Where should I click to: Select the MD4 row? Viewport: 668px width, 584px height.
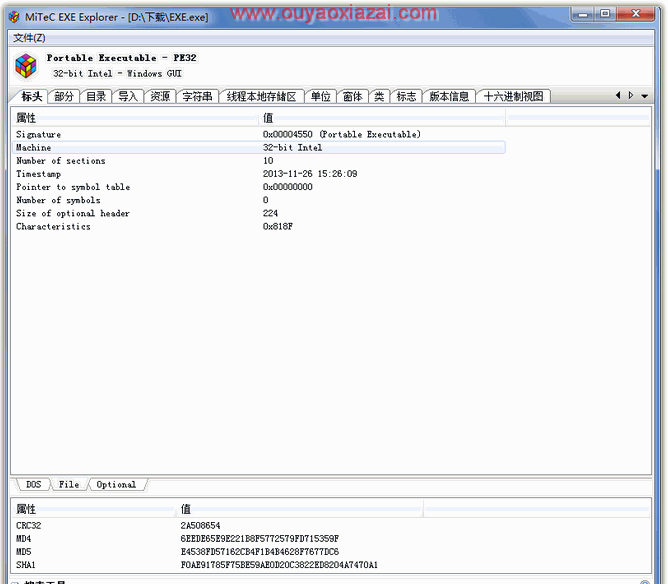click(217, 539)
